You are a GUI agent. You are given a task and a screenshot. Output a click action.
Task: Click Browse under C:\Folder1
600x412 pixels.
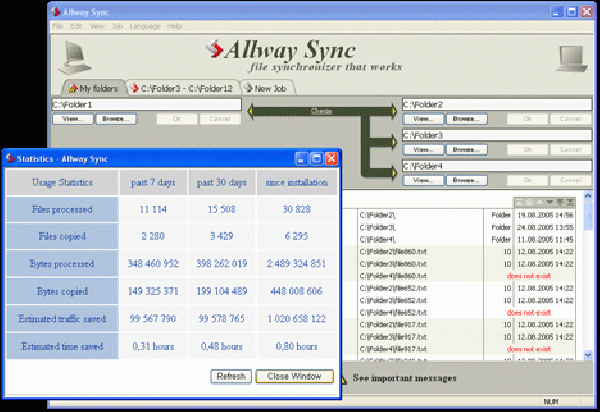tap(116, 119)
